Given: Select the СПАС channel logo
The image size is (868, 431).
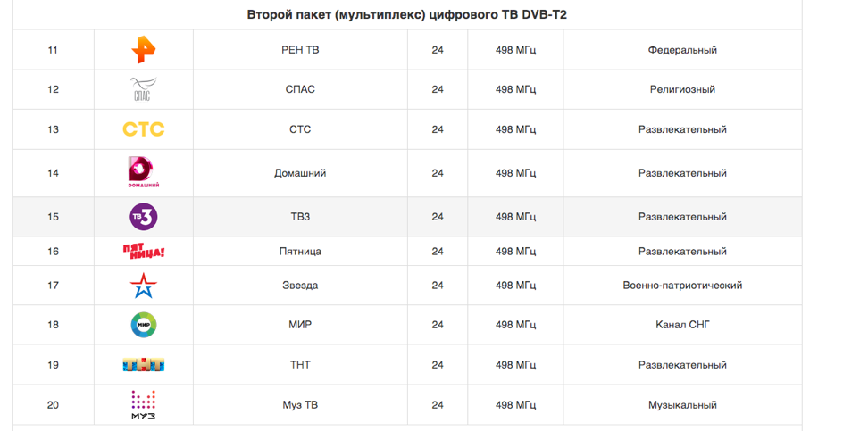Looking at the screenshot, I should (x=144, y=89).
